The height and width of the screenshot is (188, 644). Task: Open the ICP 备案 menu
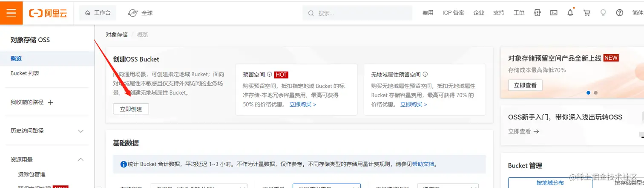tap(453, 13)
